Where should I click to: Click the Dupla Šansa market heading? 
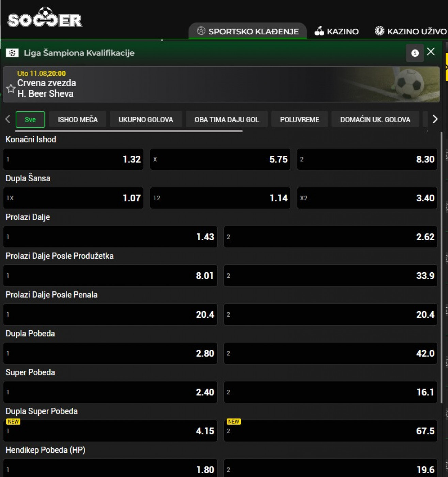tap(28, 178)
